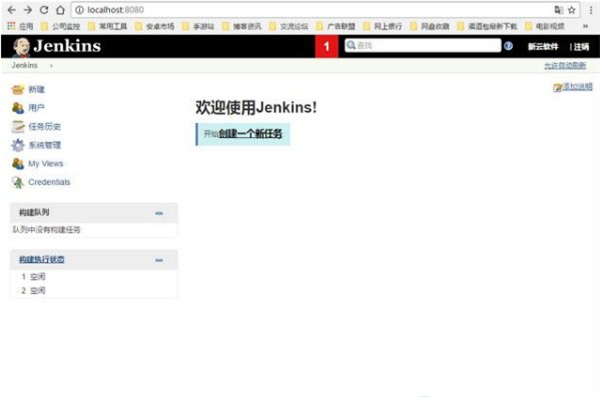Bookmark this page with the star icon
Image resolution: width=600 pixels, height=397 pixels.
click(x=572, y=10)
